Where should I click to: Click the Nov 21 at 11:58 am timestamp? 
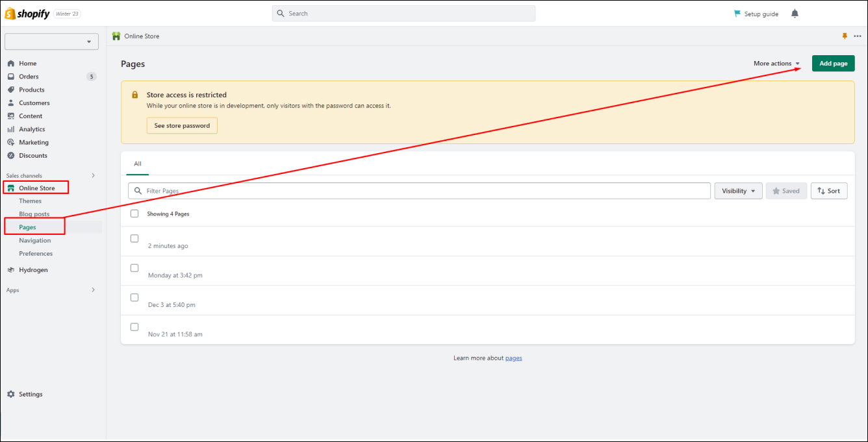point(175,334)
